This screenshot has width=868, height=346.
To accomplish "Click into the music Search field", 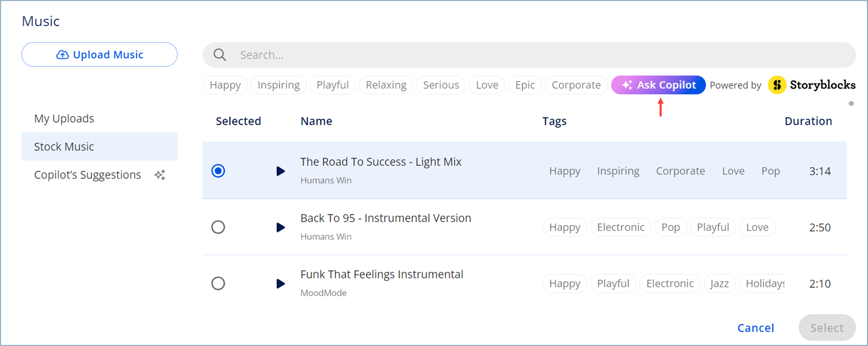I will (529, 55).
